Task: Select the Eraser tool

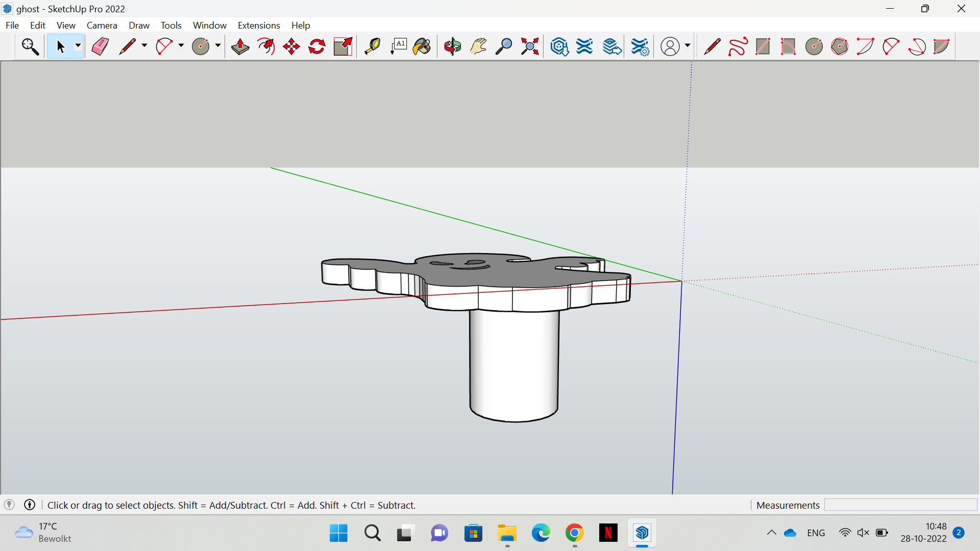Action: pyautogui.click(x=100, y=46)
